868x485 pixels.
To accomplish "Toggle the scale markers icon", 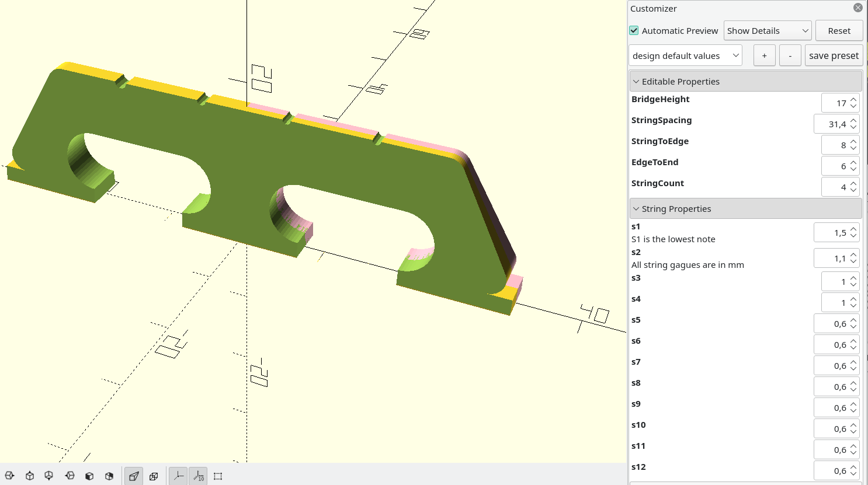I will pyautogui.click(x=198, y=476).
